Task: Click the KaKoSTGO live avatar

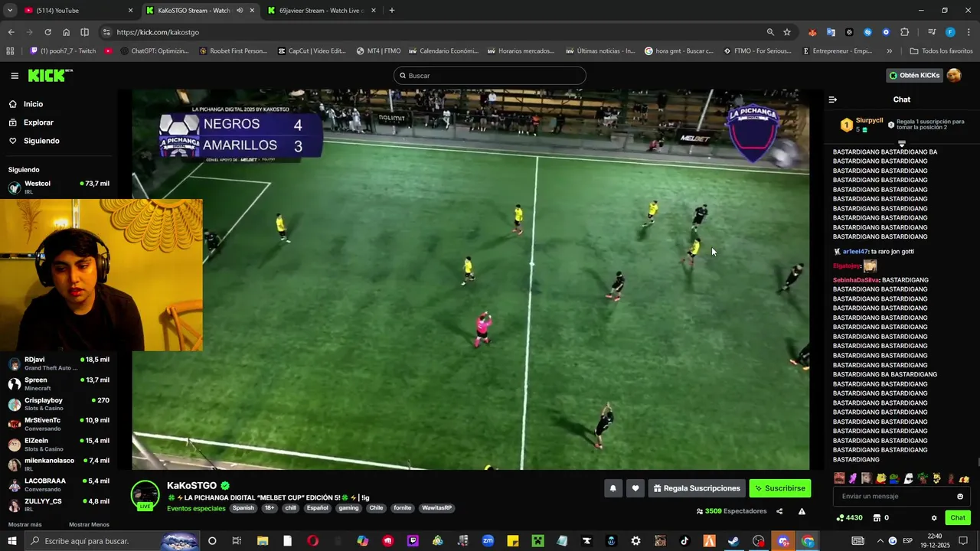Action: (x=145, y=495)
